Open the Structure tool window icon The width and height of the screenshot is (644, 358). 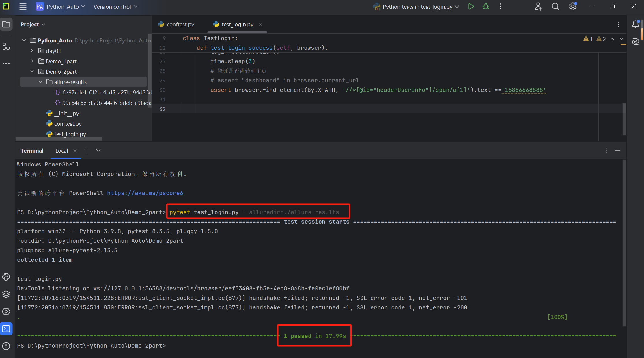tap(6, 46)
